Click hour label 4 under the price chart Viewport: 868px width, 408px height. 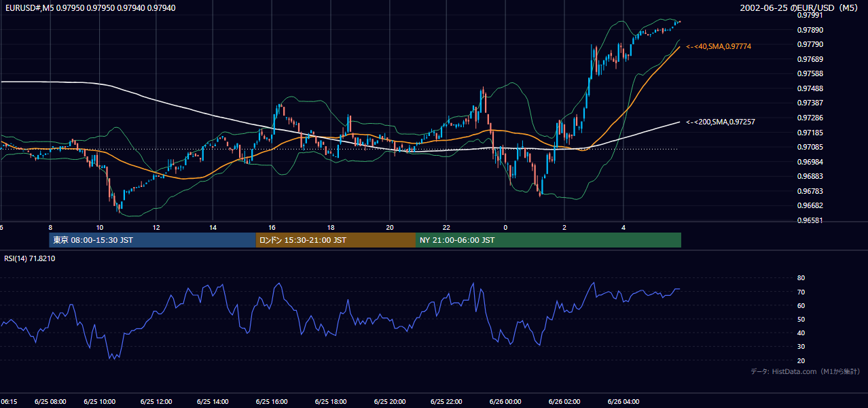623,227
